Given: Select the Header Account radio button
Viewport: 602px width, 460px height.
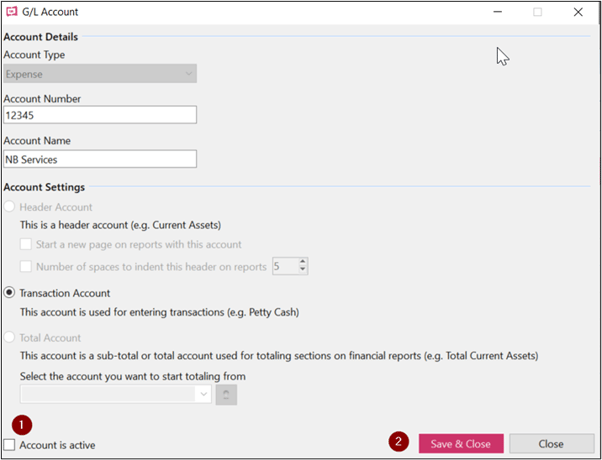Looking at the screenshot, I should (x=9, y=207).
